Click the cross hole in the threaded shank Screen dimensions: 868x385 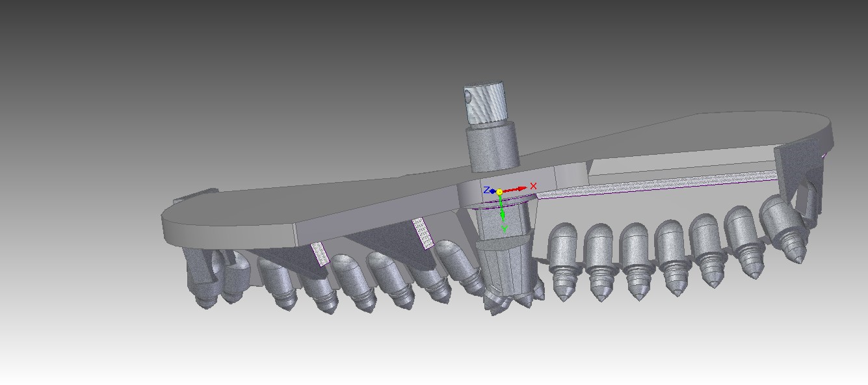(467, 97)
